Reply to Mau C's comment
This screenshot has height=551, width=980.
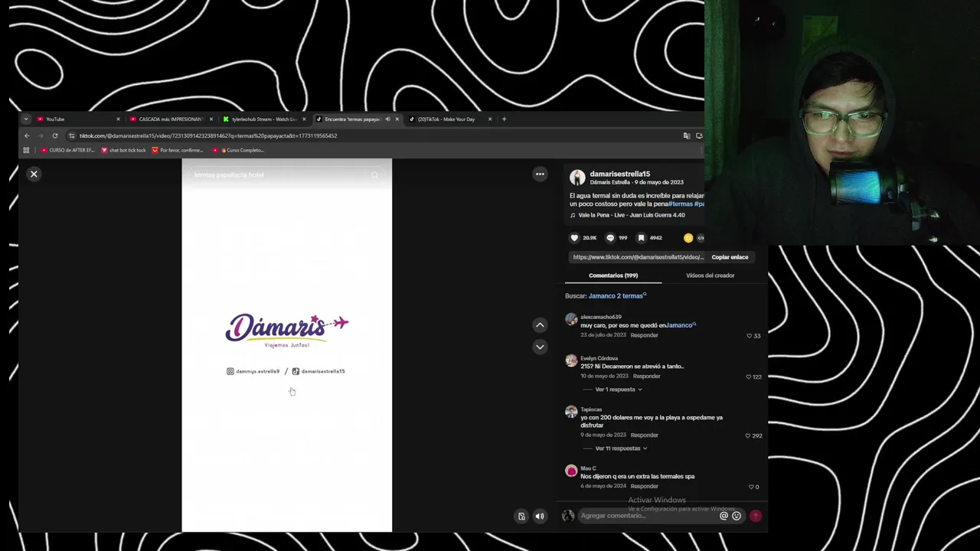645,486
